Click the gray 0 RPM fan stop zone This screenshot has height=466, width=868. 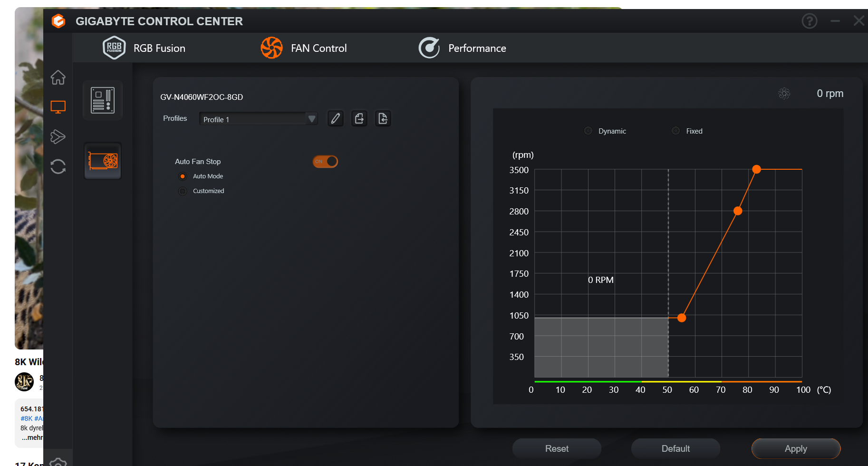[601, 347]
